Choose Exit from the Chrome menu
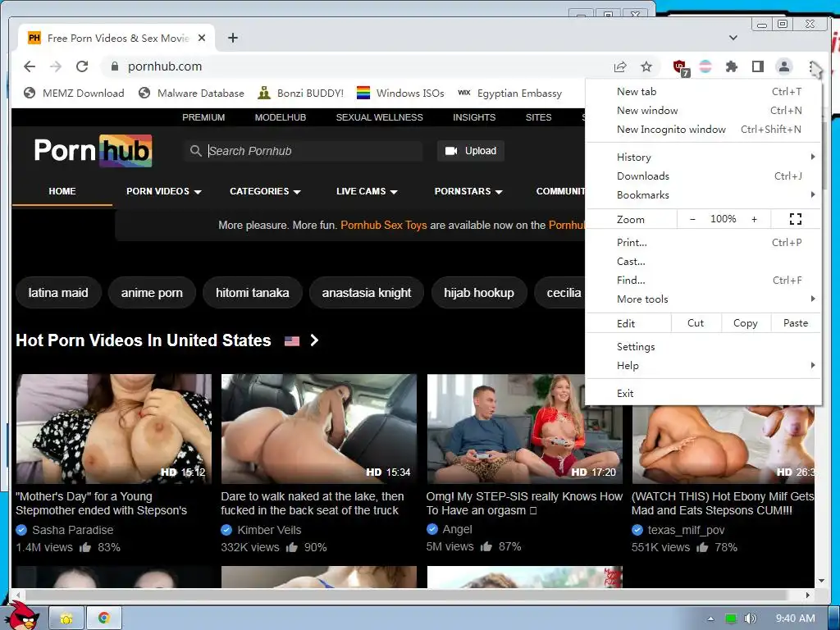The image size is (840, 630). 703,393
